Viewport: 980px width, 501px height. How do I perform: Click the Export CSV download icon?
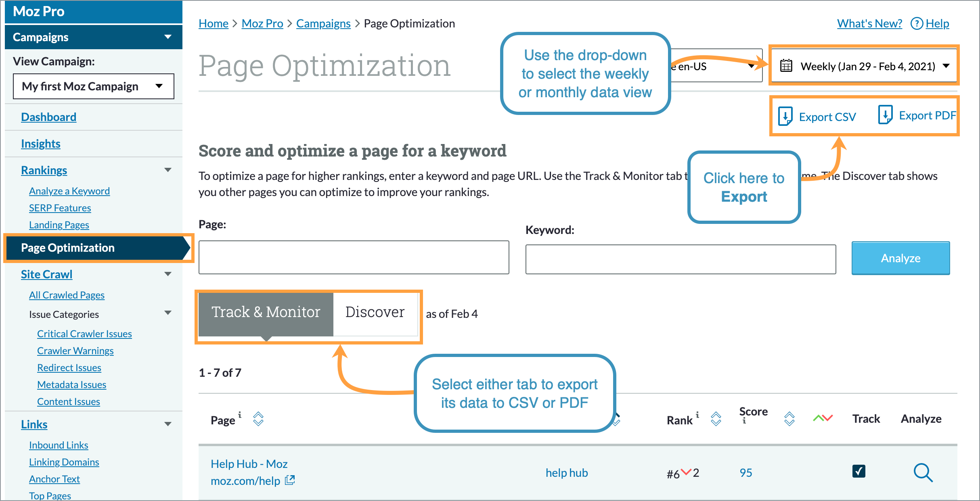(x=785, y=116)
